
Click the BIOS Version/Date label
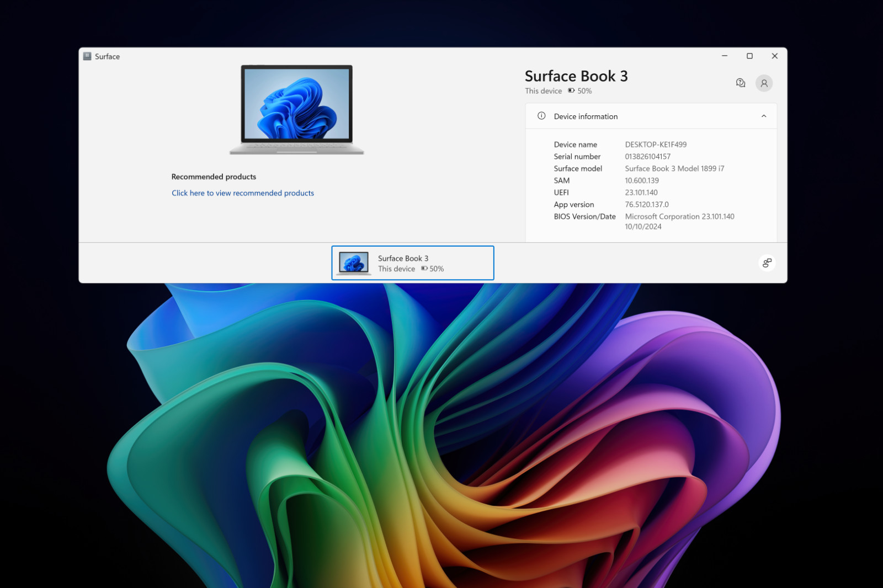tap(585, 217)
